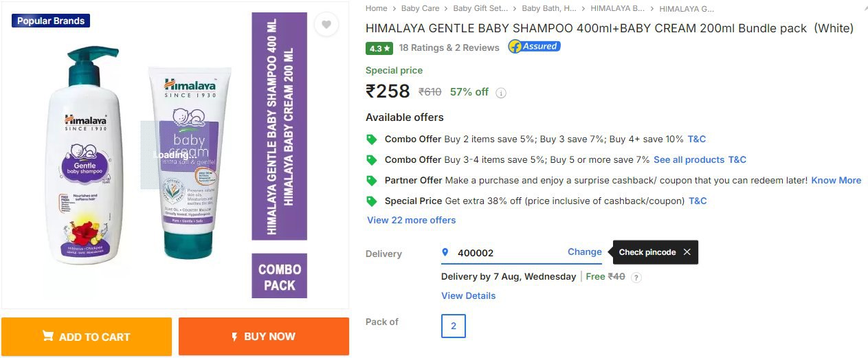Screen dimensions: 868x358
Task: Click the price info icon beside 57% off
Action: click(x=501, y=93)
